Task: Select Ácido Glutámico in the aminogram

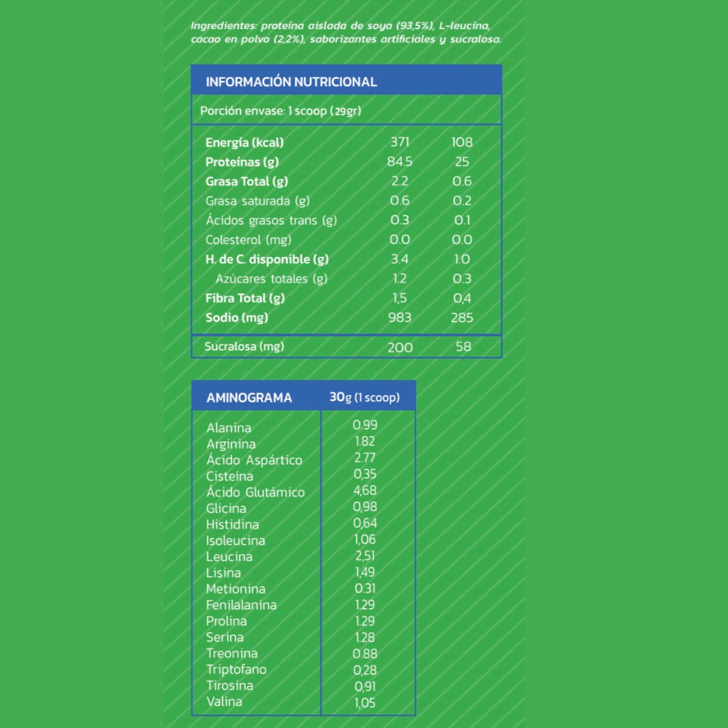Action: coord(255,492)
